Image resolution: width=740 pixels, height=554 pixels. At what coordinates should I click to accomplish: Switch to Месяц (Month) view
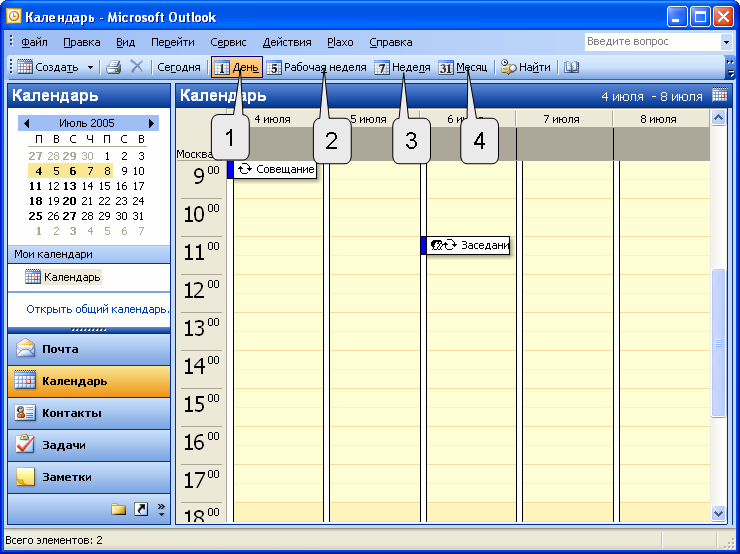point(463,67)
